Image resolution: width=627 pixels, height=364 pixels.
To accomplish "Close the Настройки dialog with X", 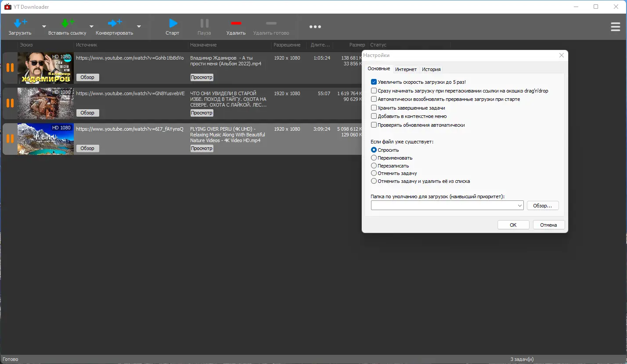I will click(x=561, y=55).
